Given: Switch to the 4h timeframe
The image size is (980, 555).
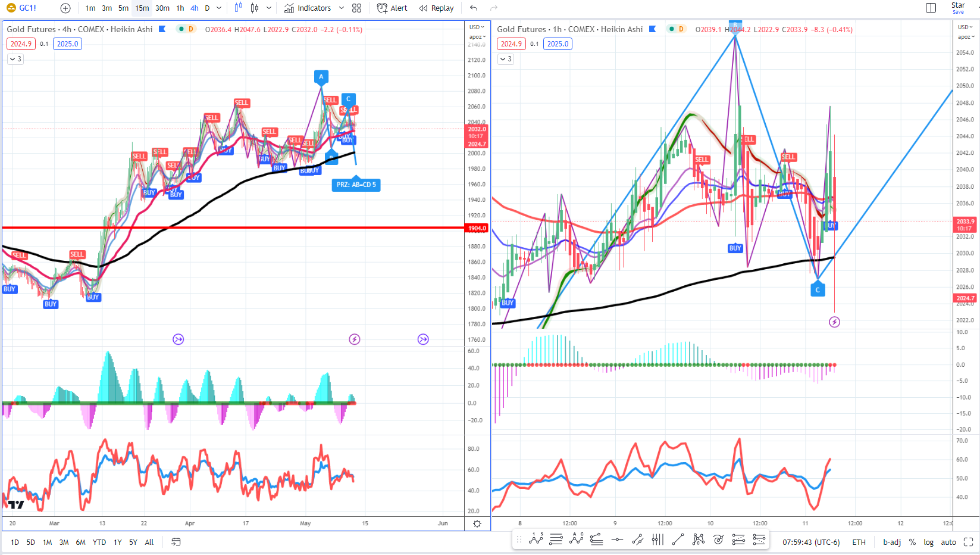Looking at the screenshot, I should click(195, 8).
